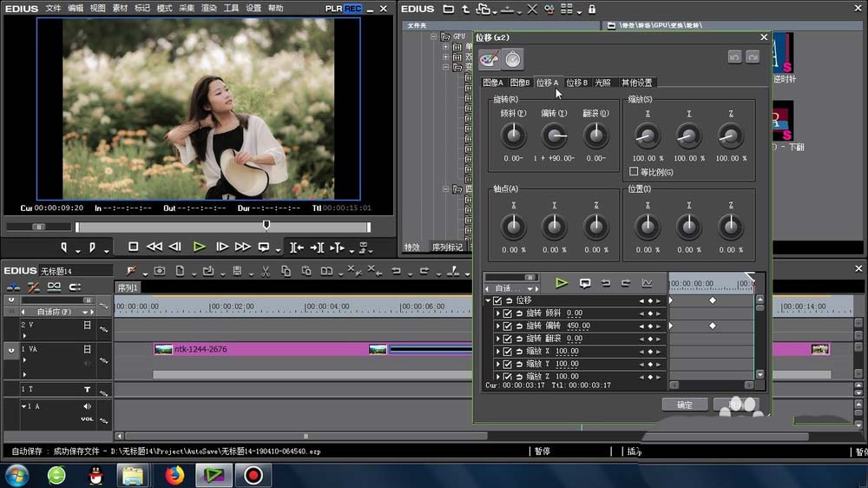Screen dimensions: 868x488
Task: Toggle the 旋转 偏转 checkbox
Action: pyautogui.click(x=507, y=326)
